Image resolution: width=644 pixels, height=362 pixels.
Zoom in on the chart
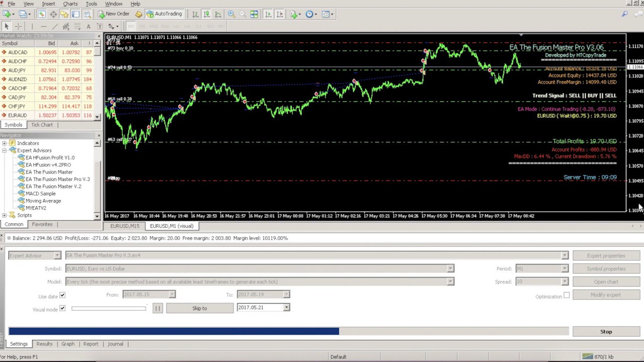[x=231, y=14]
